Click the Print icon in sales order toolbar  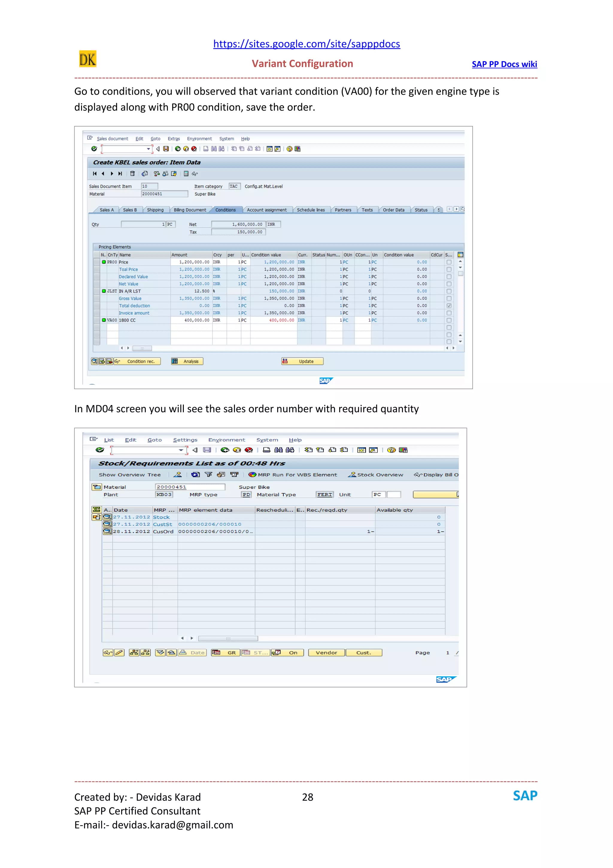(206, 149)
